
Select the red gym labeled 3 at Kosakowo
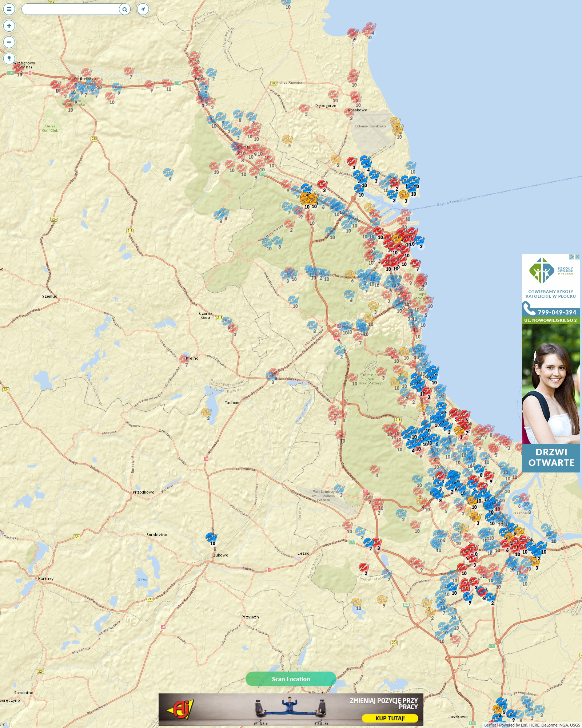[350, 112]
